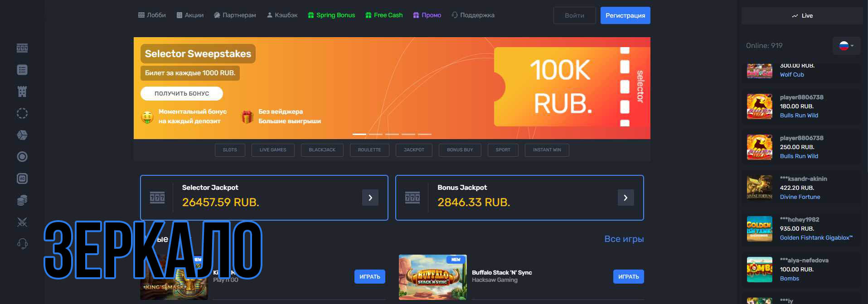Switch to last banner slide indicator
Image resolution: width=868 pixels, height=304 pixels.
tap(425, 134)
